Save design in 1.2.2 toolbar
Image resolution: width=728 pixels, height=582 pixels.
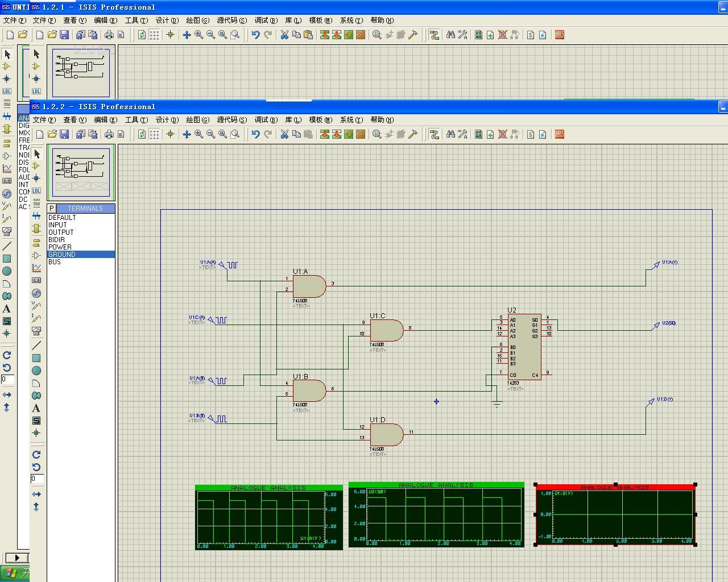(x=64, y=134)
